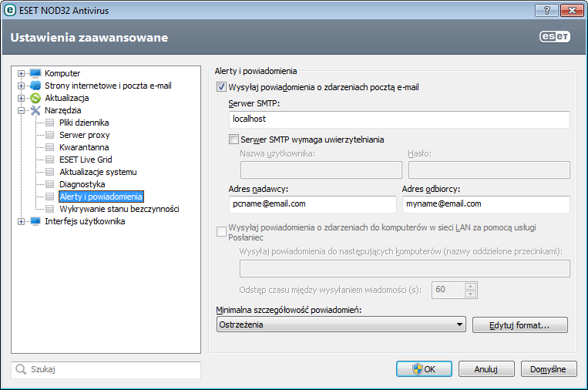Click the ESET logo in the header
588x390 pixels.
(555, 36)
